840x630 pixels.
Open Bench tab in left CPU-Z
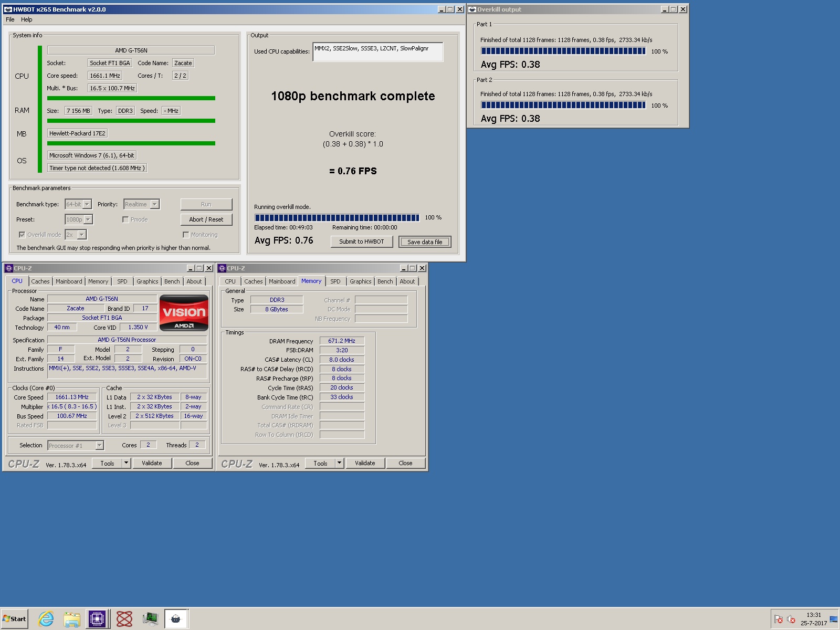click(x=172, y=281)
